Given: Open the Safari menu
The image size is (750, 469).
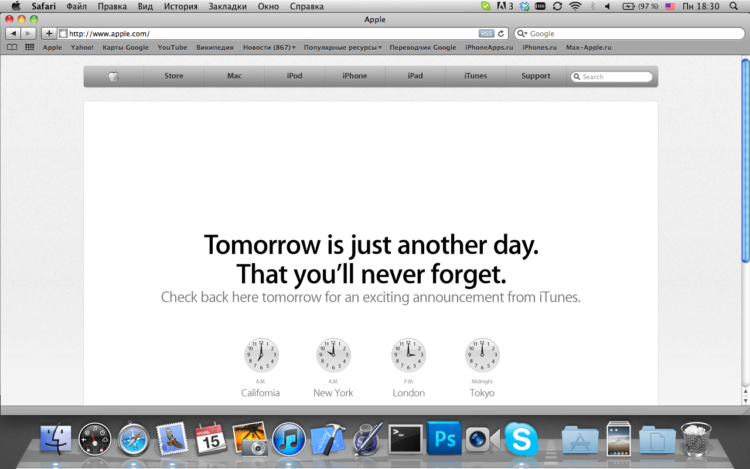Looking at the screenshot, I should click(x=44, y=6).
